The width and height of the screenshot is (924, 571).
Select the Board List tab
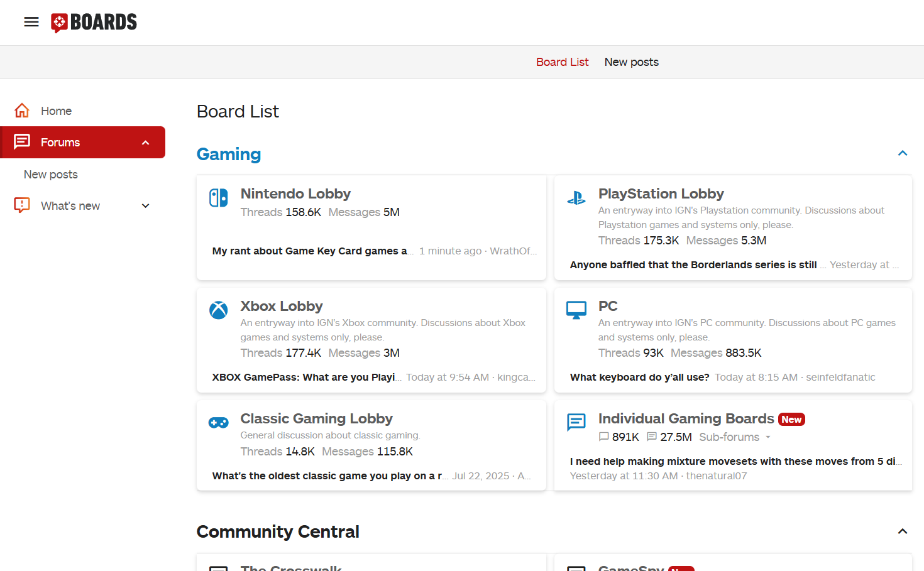click(563, 62)
